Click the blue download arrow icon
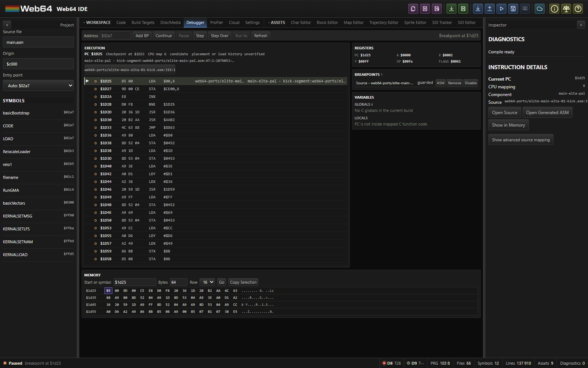The image size is (588, 368). click(478, 9)
